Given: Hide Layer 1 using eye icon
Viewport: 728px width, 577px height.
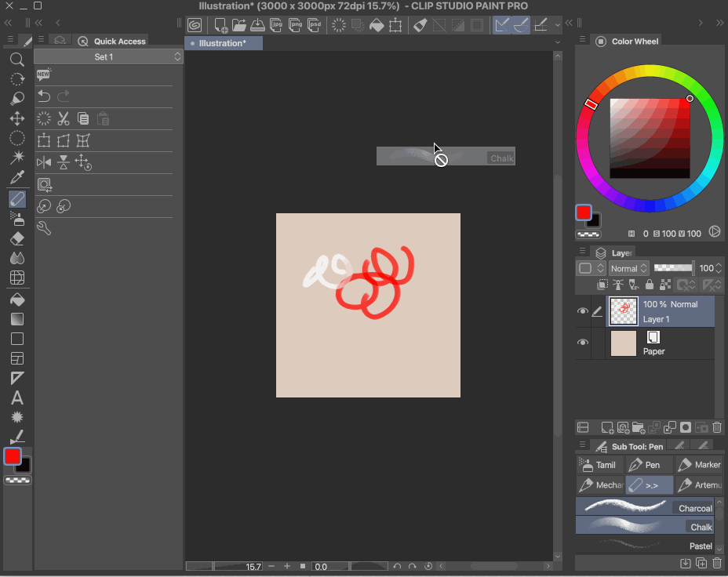Looking at the screenshot, I should tap(582, 311).
